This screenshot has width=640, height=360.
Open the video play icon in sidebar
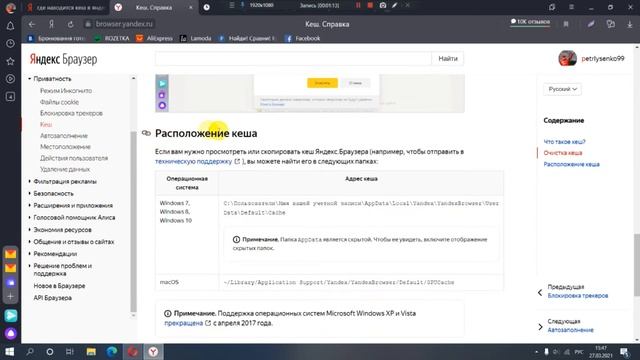click(x=10, y=79)
